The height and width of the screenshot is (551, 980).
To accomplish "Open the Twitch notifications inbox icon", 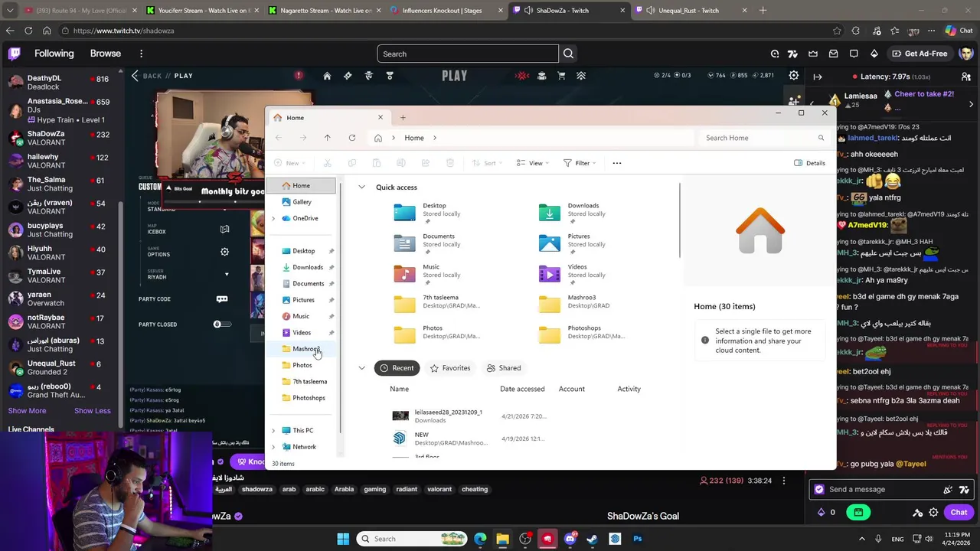I will point(833,54).
